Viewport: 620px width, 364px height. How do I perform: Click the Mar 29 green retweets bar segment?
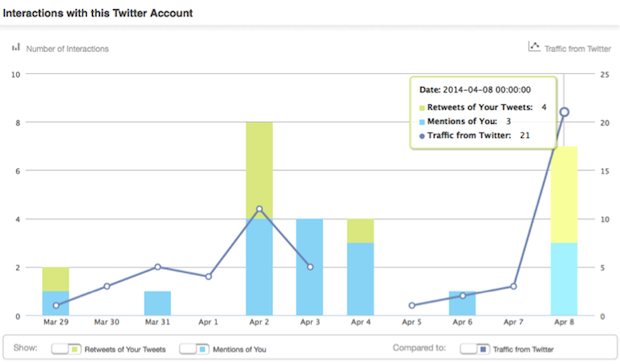tap(56, 279)
